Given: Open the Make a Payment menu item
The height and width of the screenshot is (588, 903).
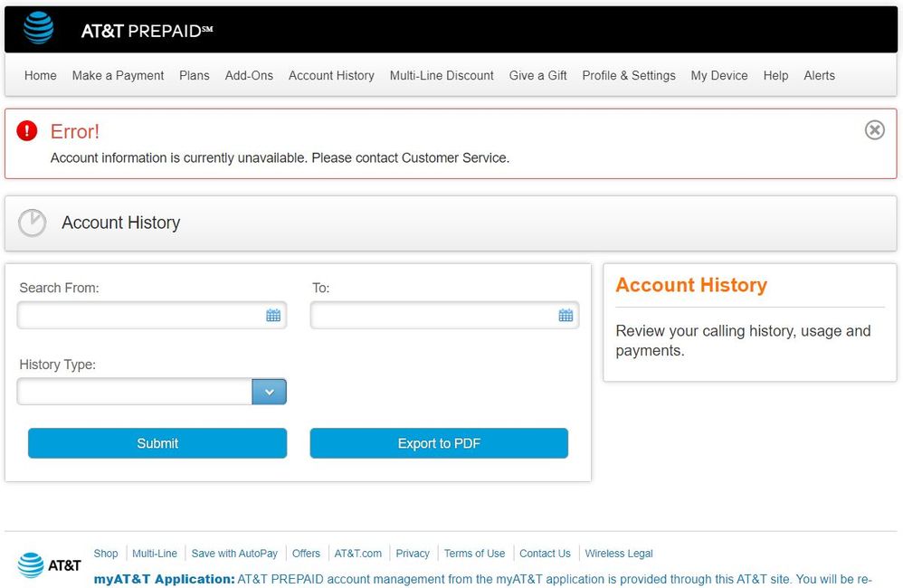Looking at the screenshot, I should 118,76.
